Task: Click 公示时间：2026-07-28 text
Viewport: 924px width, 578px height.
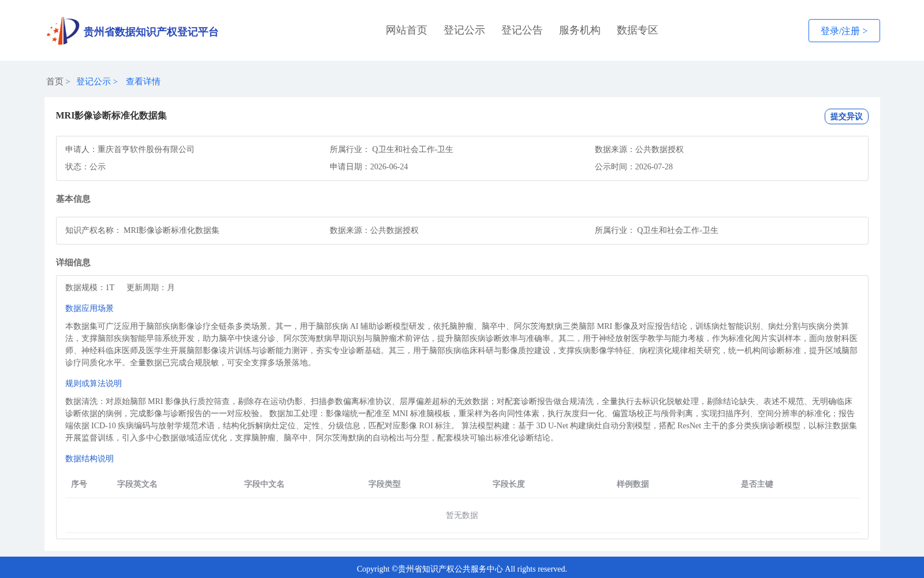Action: coord(634,166)
